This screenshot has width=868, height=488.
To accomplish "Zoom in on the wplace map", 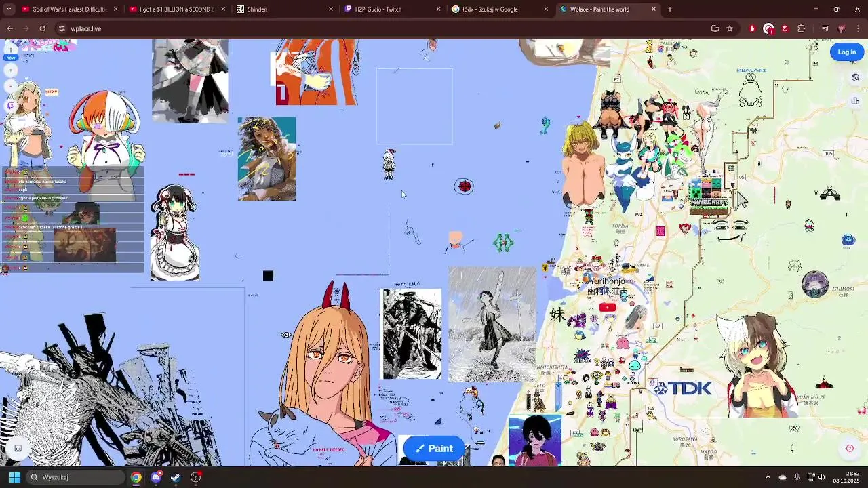I will pyautogui.click(x=10, y=70).
